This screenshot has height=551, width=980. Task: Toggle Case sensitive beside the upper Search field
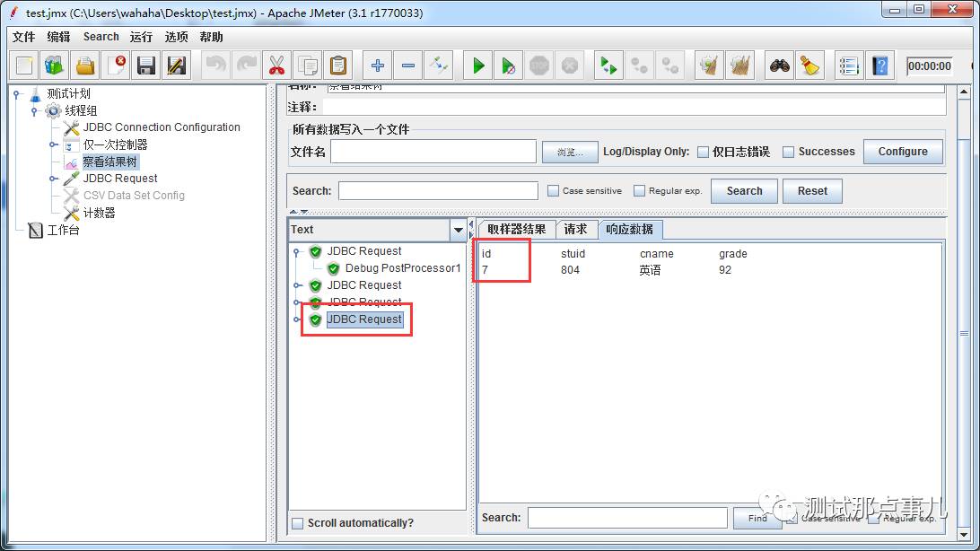coord(553,190)
